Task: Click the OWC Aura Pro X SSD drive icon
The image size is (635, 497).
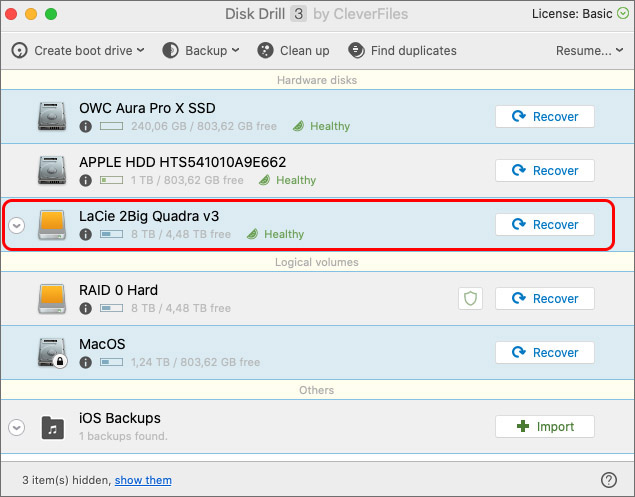Action: 52,116
